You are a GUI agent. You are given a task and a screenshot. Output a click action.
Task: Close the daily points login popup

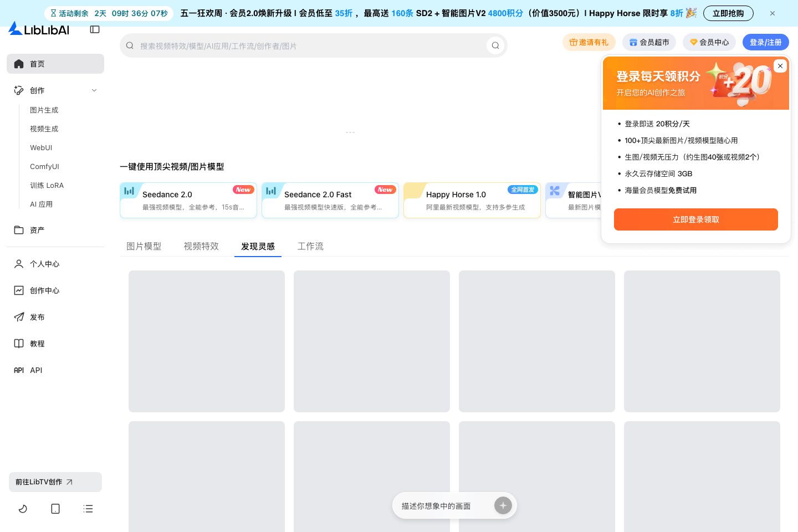click(780, 66)
